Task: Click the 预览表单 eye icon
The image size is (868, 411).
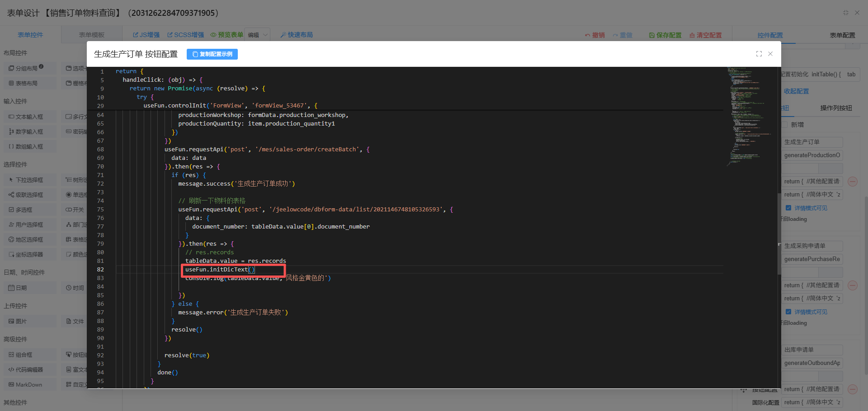Action: pyautogui.click(x=213, y=35)
